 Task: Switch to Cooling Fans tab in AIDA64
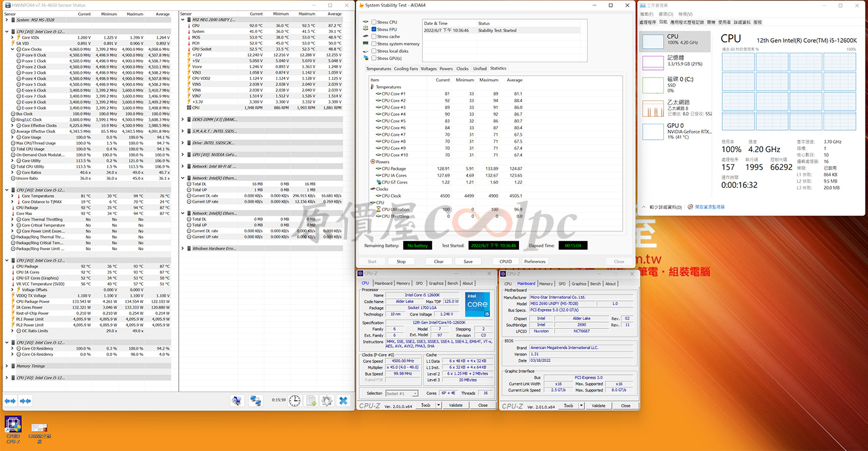[406, 69]
